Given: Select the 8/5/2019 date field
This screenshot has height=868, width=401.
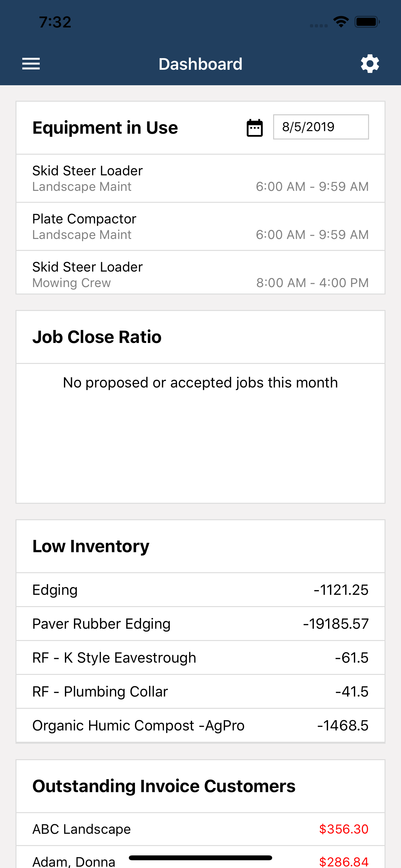Looking at the screenshot, I should tap(321, 127).
